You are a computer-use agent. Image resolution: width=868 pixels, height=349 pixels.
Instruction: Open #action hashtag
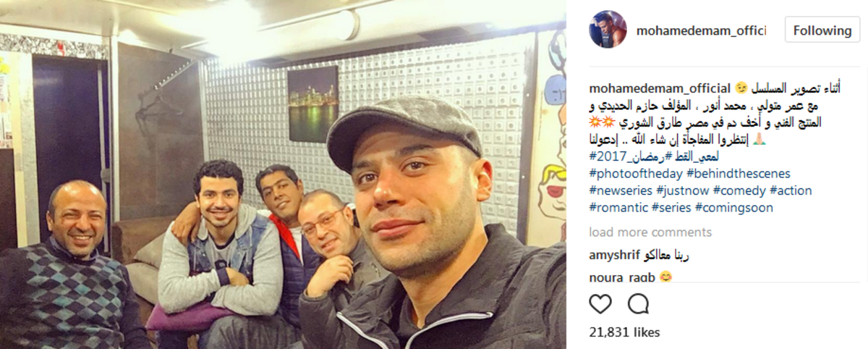(x=791, y=190)
